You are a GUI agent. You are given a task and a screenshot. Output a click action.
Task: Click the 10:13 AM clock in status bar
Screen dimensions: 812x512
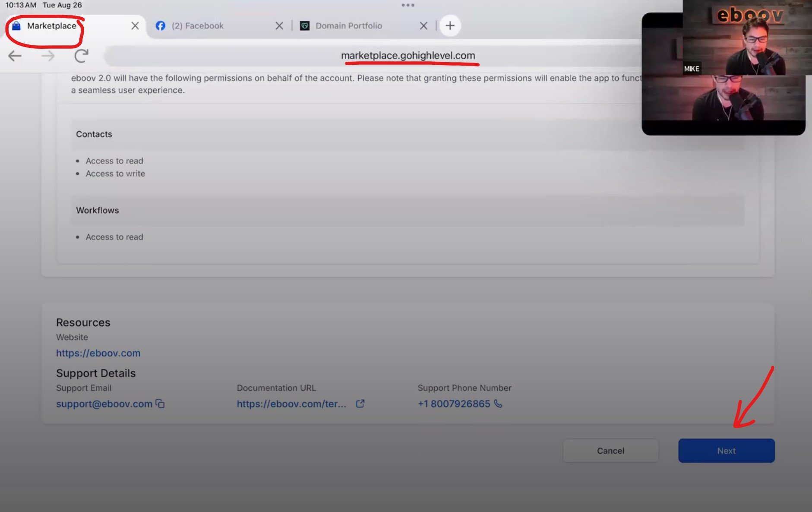(21, 5)
